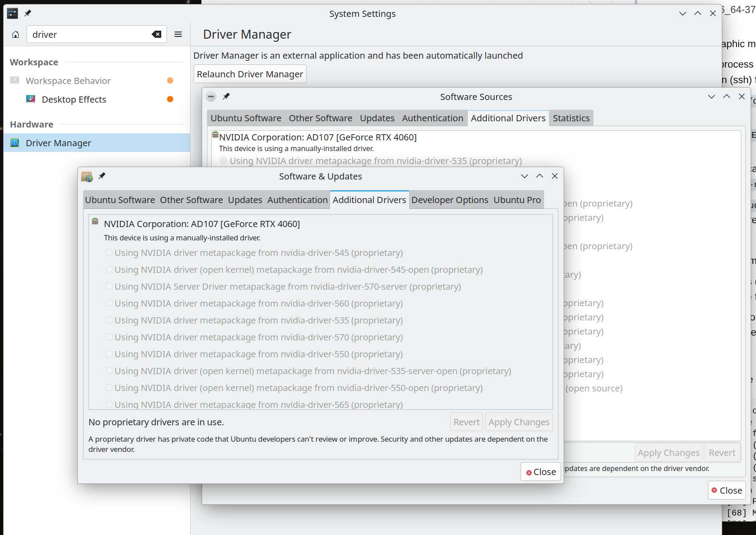
Task: Click the Software & Updates app icon
Action: (87, 176)
